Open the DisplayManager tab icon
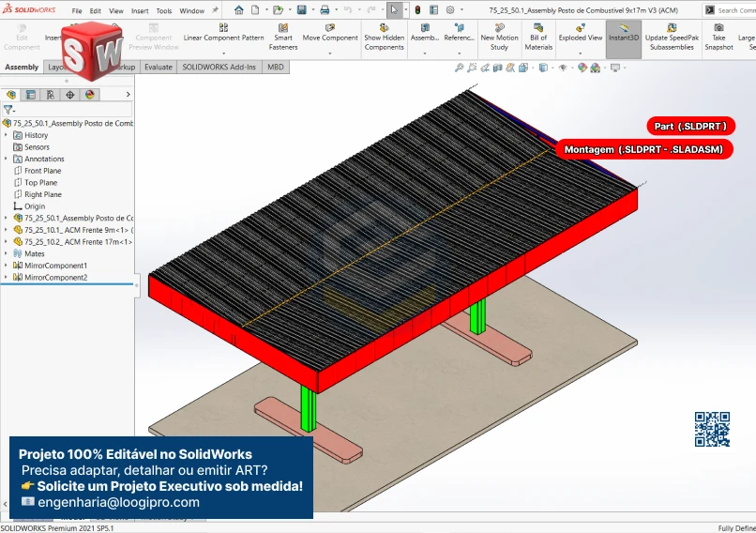 [x=90, y=95]
